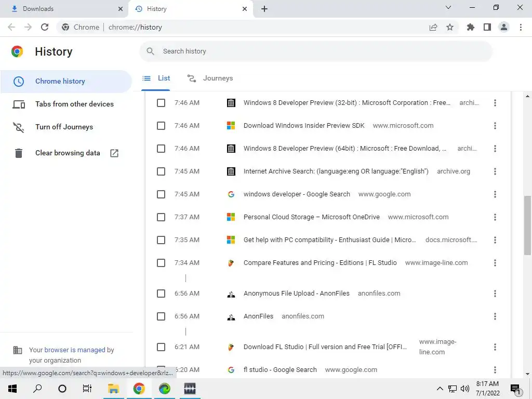The width and height of the screenshot is (532, 399).
Task: Open actions menu for Internet Archive Search entry
Action: coord(495,171)
